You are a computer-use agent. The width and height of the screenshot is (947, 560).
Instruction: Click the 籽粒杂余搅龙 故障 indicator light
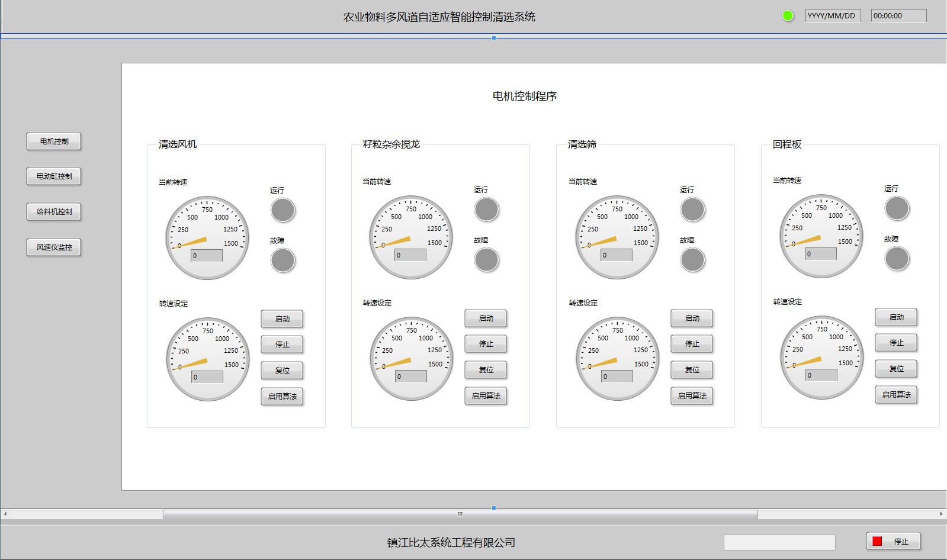point(487,260)
